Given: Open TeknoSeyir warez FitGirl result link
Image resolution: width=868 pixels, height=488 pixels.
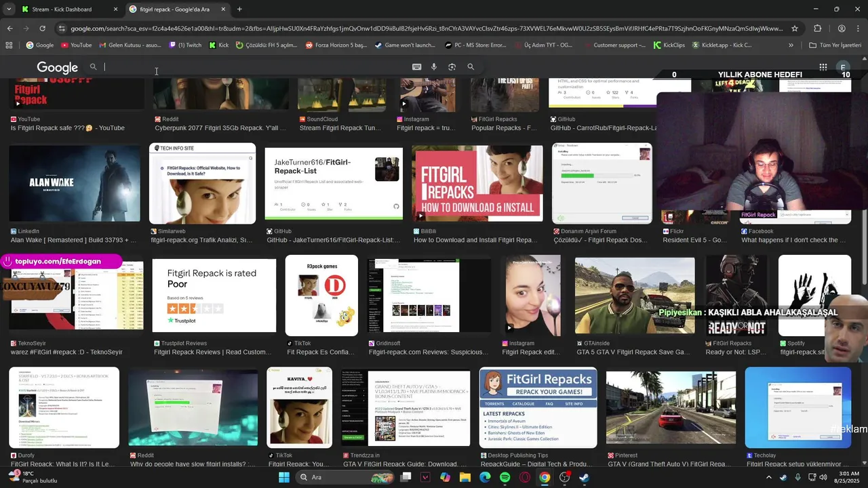Looking at the screenshot, I should (66, 352).
